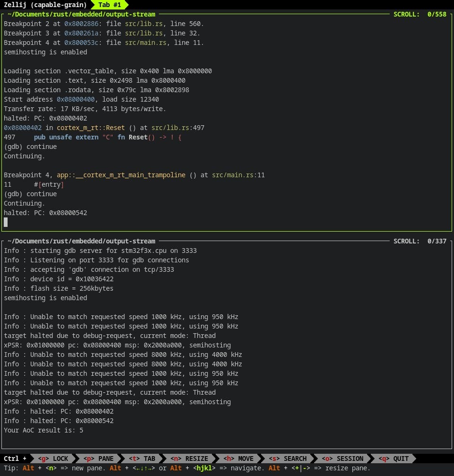Enter MOVE mode from the status bar

click(x=239, y=459)
